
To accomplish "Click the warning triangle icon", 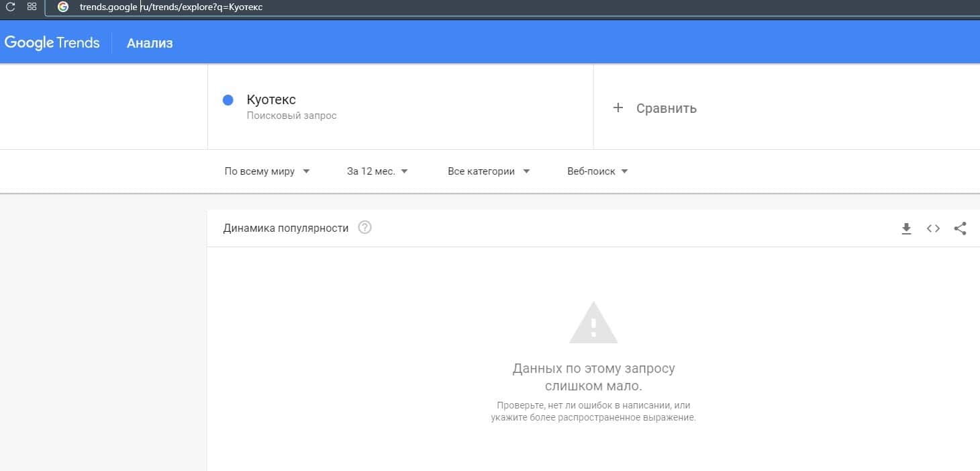I will click(593, 323).
